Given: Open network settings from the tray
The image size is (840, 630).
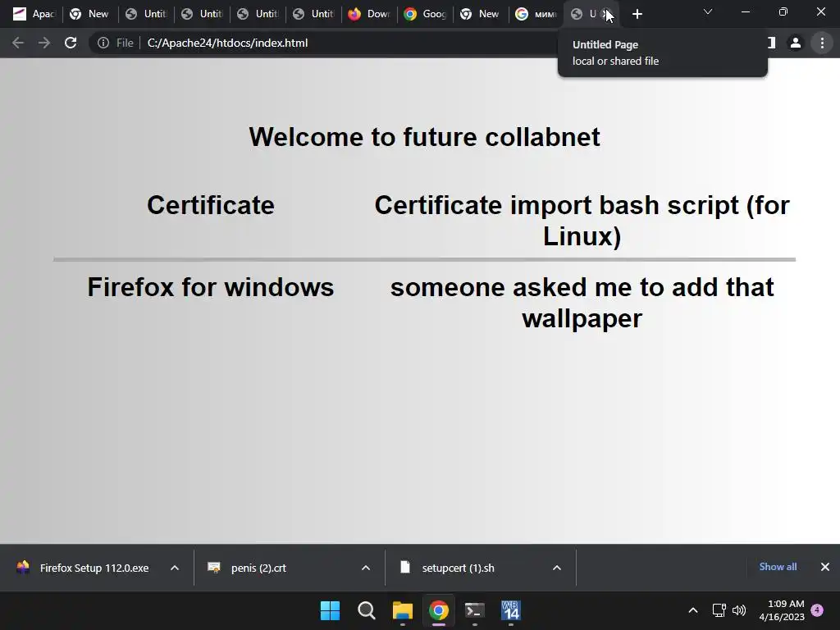Looking at the screenshot, I should (719, 610).
